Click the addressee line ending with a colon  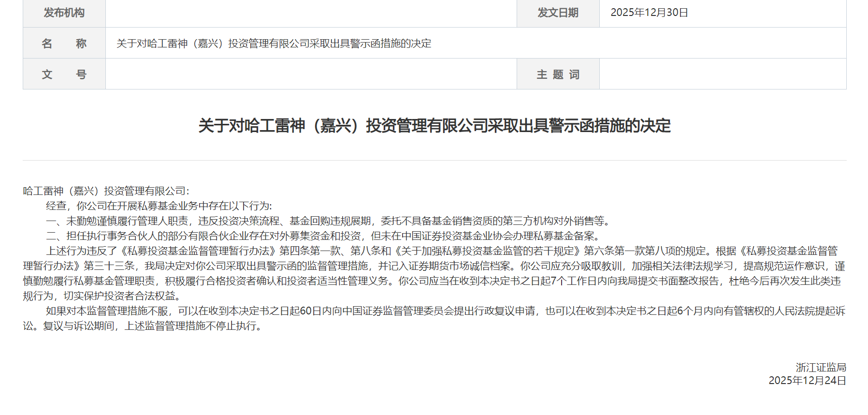coord(106,191)
